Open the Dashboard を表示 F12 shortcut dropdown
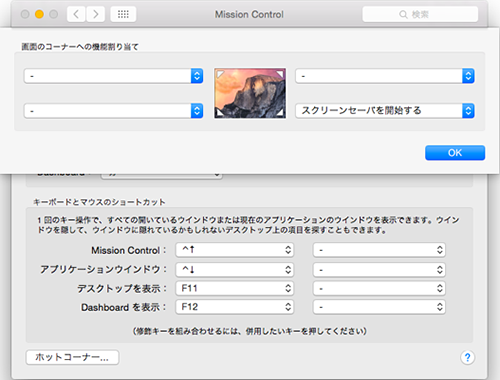Viewport: 500px width, 380px height. point(234,307)
